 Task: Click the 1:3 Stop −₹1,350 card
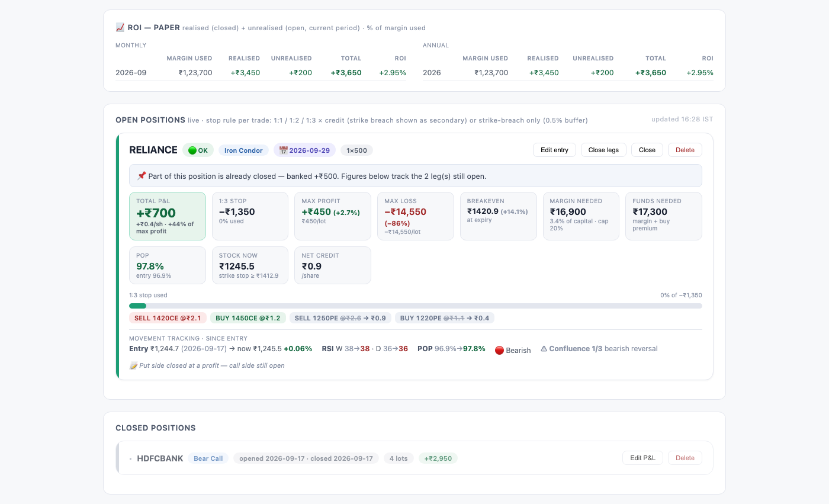click(x=250, y=216)
